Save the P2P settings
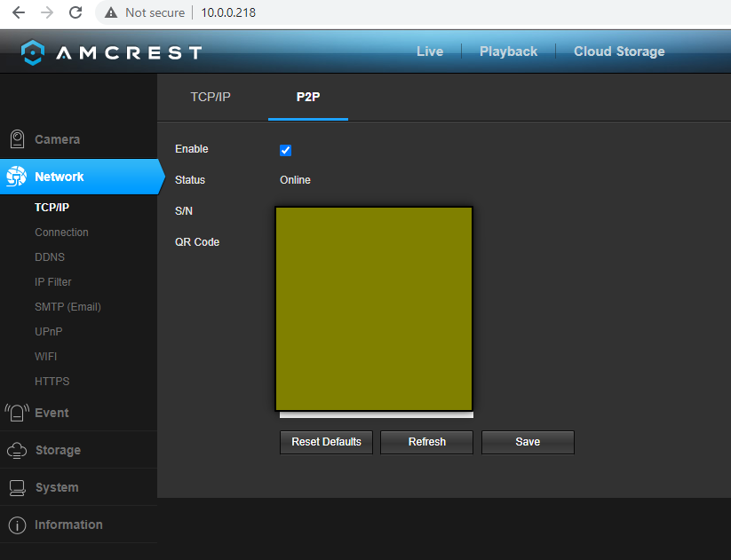The image size is (731, 560). pos(528,442)
